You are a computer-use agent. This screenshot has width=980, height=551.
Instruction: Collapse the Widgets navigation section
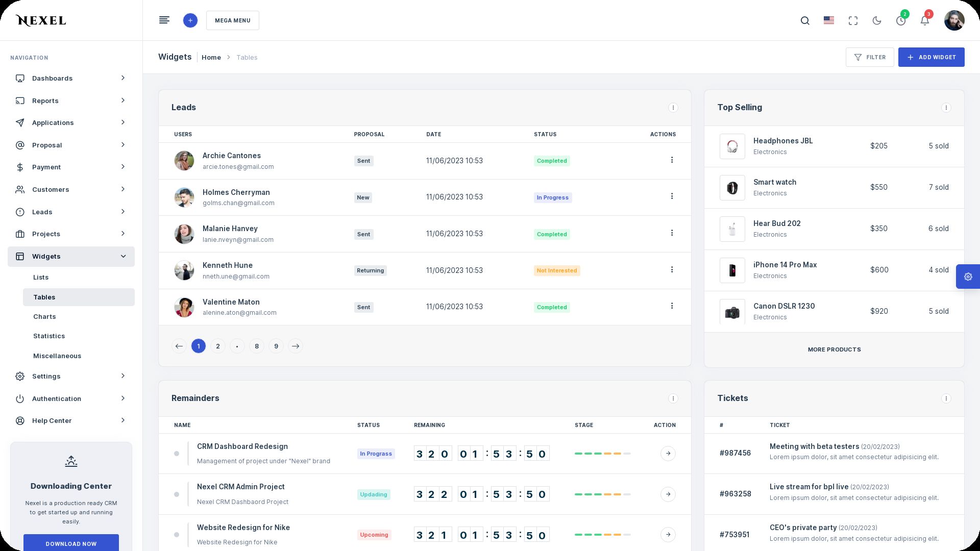pyautogui.click(x=71, y=257)
